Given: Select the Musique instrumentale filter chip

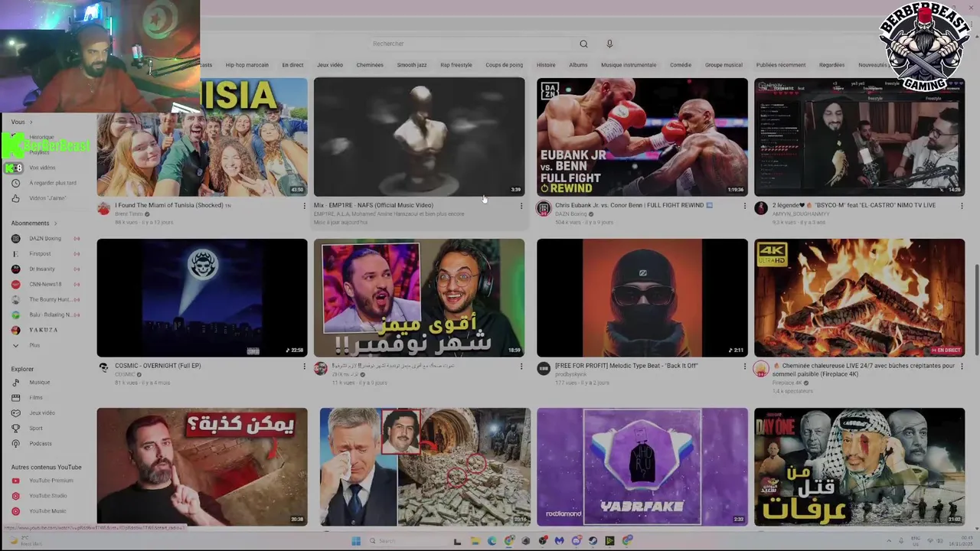Looking at the screenshot, I should (629, 65).
